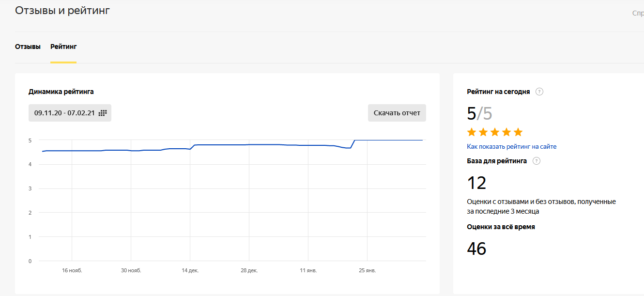644x296 pixels.
Task: Select the Рейтинг tab
Action: pyautogui.click(x=63, y=47)
